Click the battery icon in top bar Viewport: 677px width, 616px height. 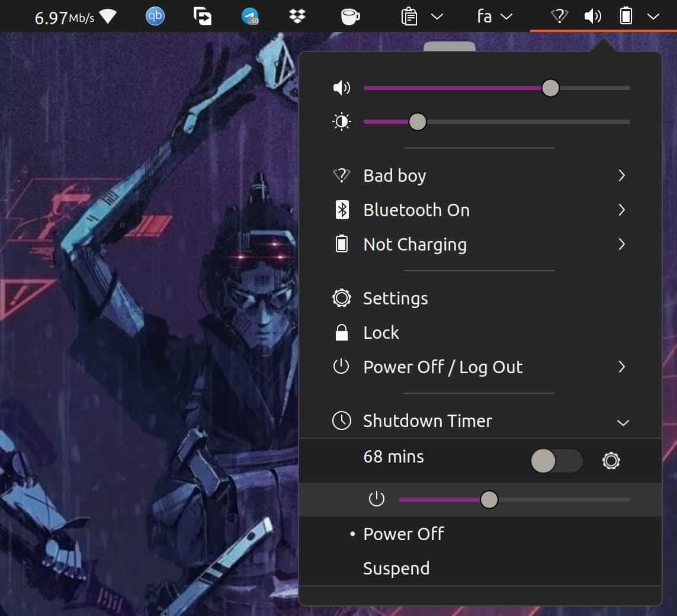625,17
